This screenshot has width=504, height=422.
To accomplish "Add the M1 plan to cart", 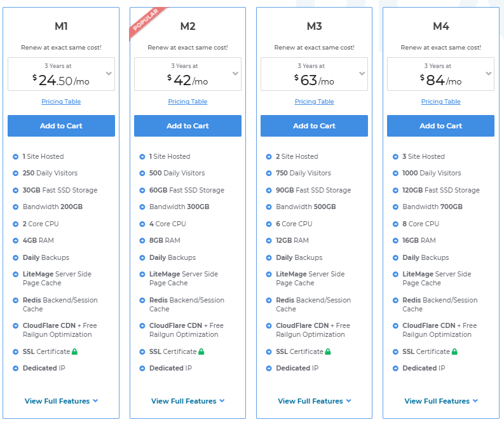I will point(61,126).
